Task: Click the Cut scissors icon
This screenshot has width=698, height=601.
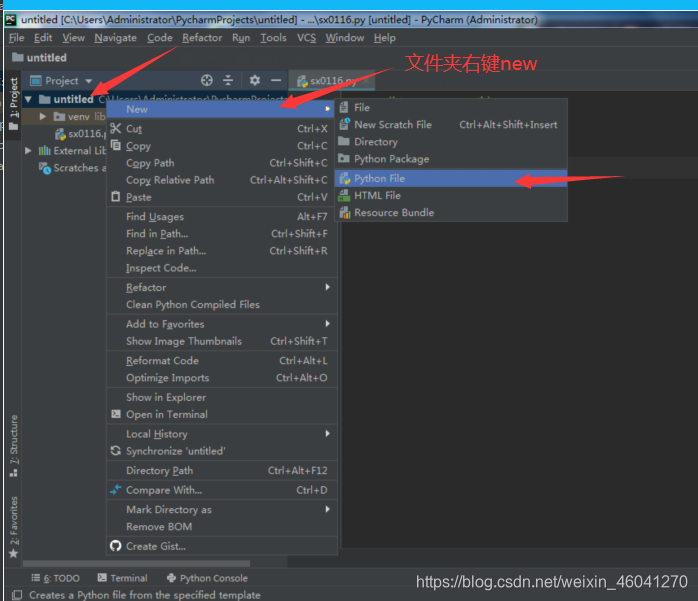Action: pos(116,129)
